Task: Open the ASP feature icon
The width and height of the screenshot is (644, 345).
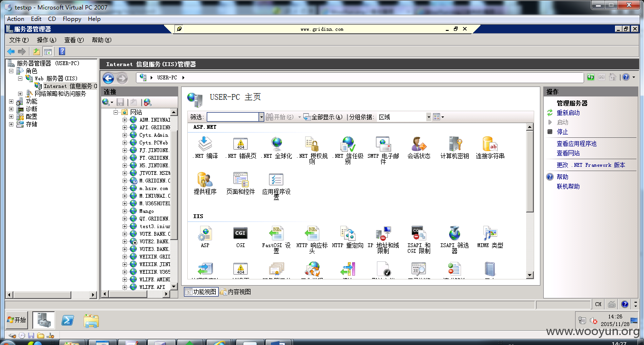Action: tap(205, 233)
